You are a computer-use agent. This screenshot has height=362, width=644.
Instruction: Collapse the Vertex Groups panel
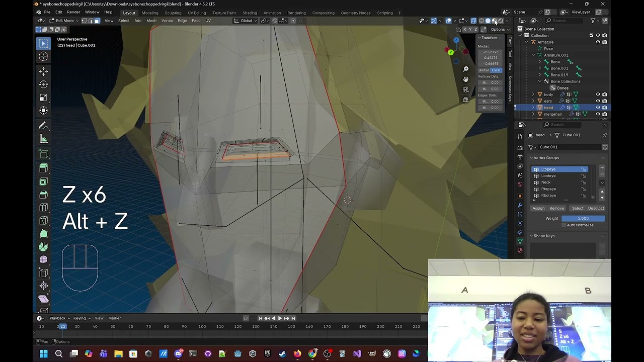531,158
